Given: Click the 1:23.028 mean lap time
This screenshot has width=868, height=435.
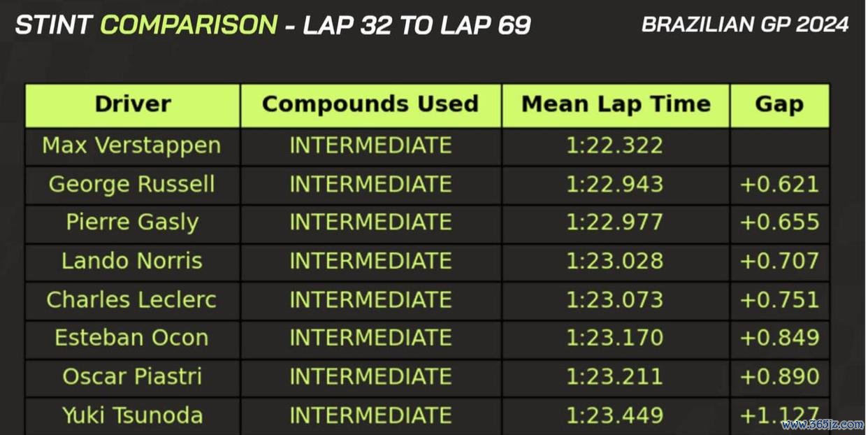Looking at the screenshot, I should (614, 261).
